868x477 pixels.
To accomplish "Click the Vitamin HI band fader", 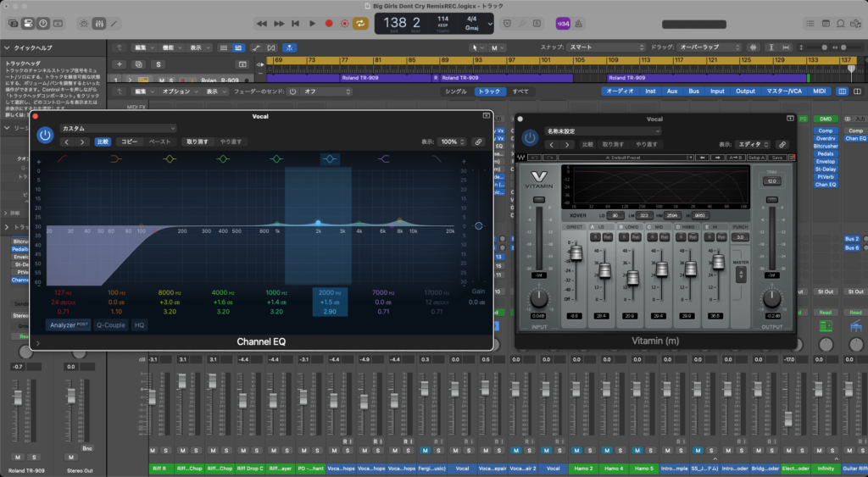I will (x=718, y=262).
